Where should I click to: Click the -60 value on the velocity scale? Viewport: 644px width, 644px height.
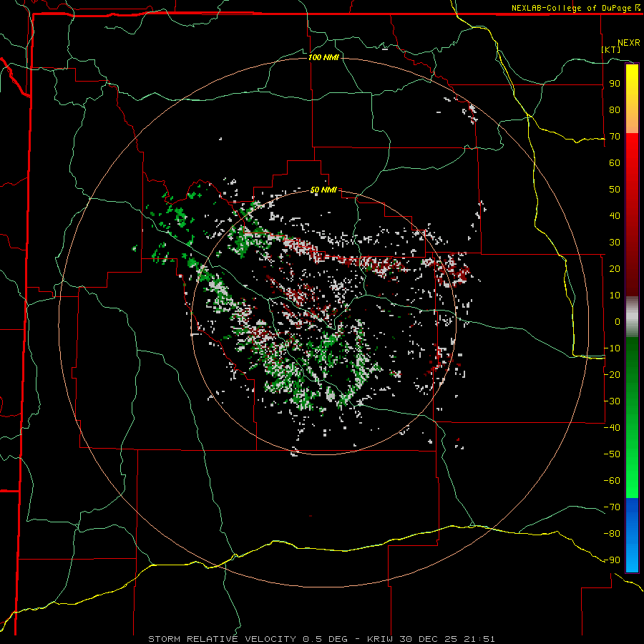(612, 481)
